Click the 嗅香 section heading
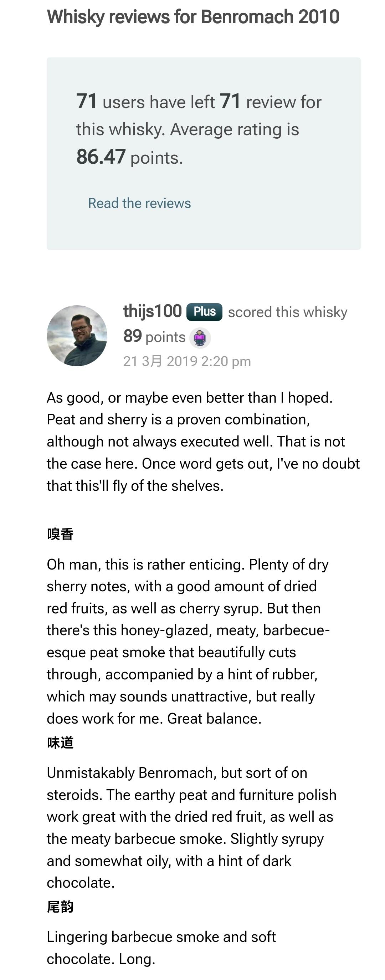Image resolution: width=385 pixels, height=980 pixels. pos(60,534)
